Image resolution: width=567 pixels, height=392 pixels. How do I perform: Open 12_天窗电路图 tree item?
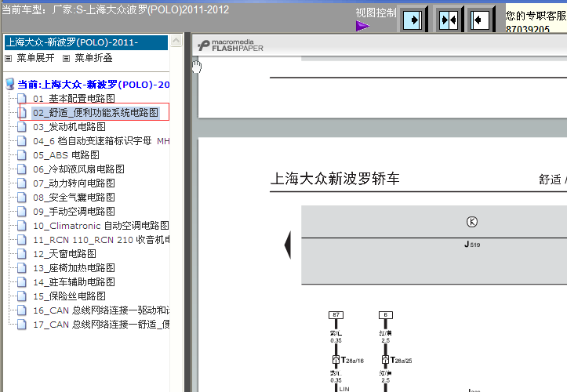65,253
